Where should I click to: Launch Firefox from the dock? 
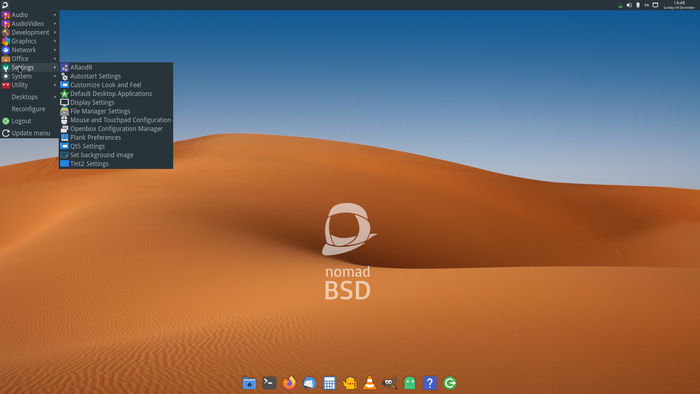click(x=289, y=383)
